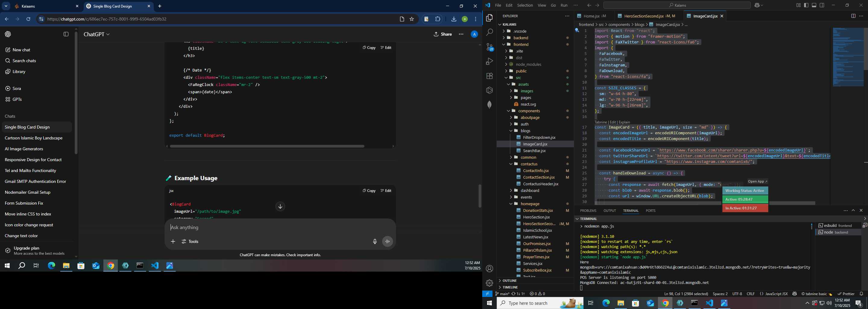Start voice mode button in prompt box
Image resolution: width=868 pixels, height=309 pixels.
pos(388,241)
